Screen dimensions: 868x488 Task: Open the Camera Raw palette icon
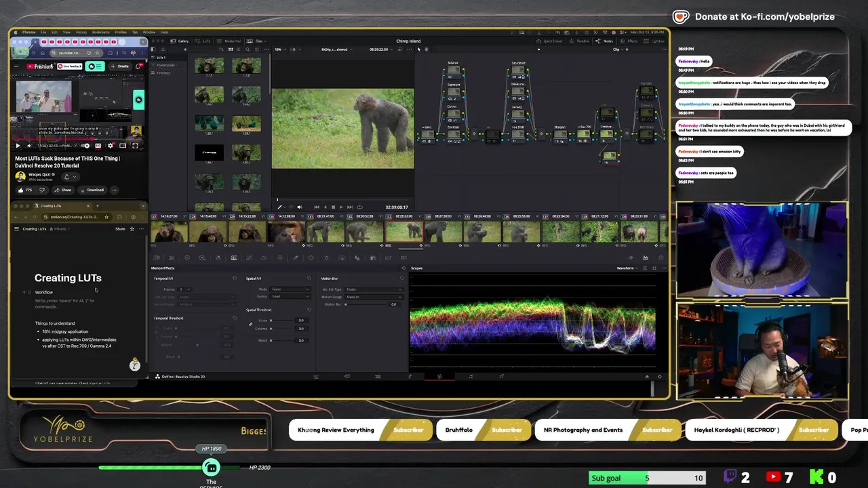coord(156,258)
